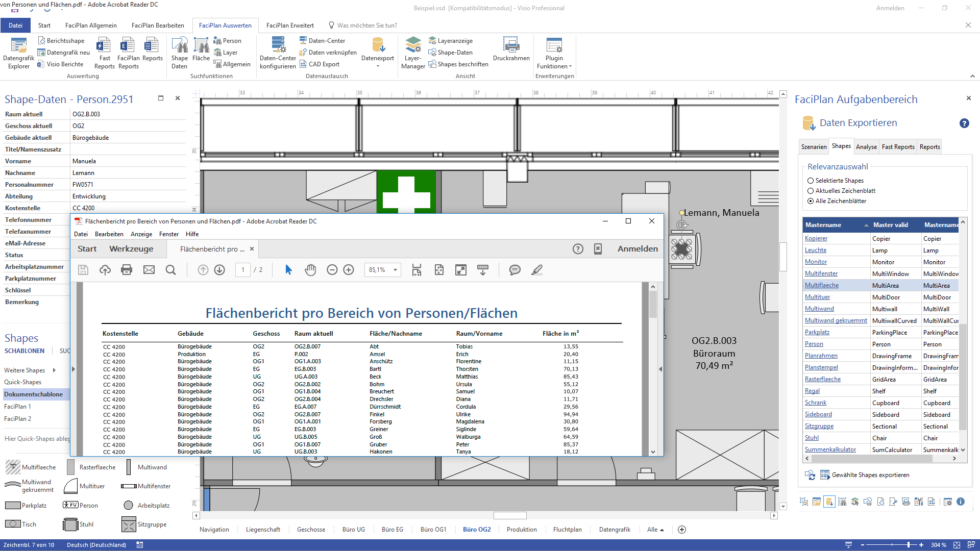Fit page to window in Visio status bar
This screenshot has width=980, height=551.
(x=957, y=545)
